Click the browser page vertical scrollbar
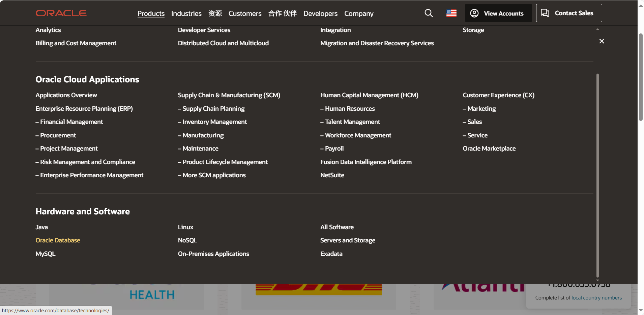644x315 pixels. point(641,77)
